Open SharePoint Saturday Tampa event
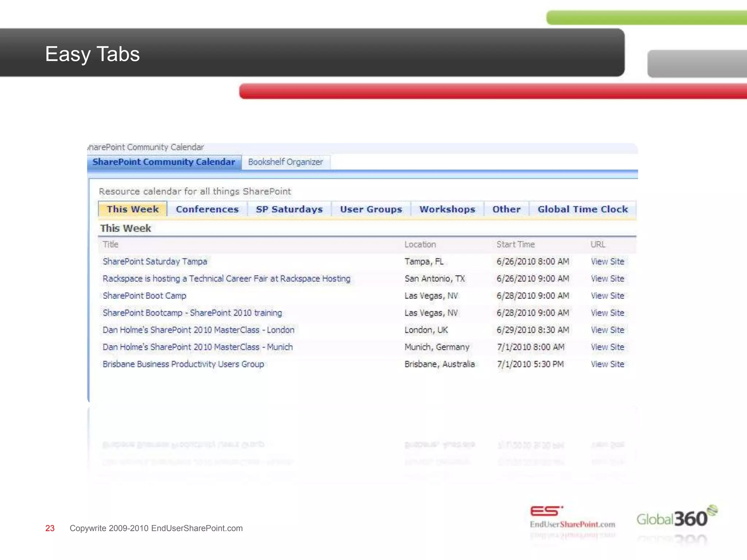The image size is (747, 560). (155, 261)
